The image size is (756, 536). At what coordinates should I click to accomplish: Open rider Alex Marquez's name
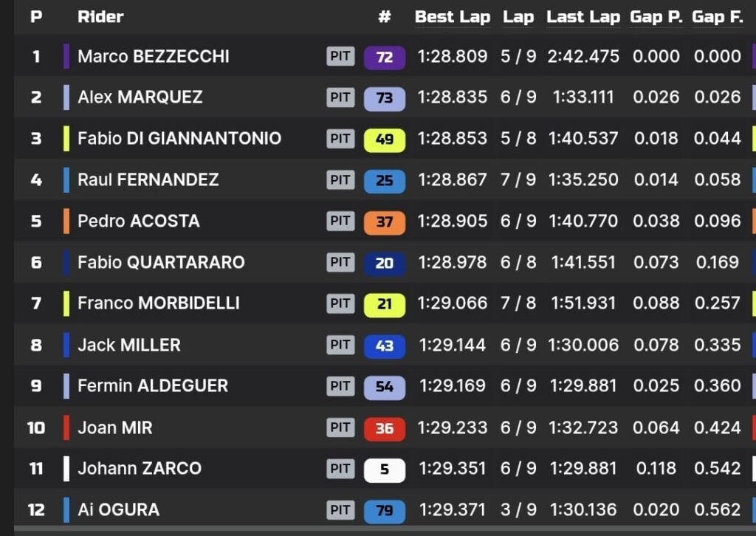(140, 97)
